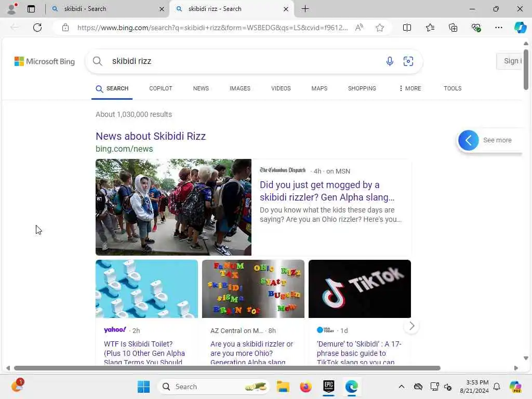The width and height of the screenshot is (532, 399).
Task: Open the Windows Start menu
Action: point(143,387)
